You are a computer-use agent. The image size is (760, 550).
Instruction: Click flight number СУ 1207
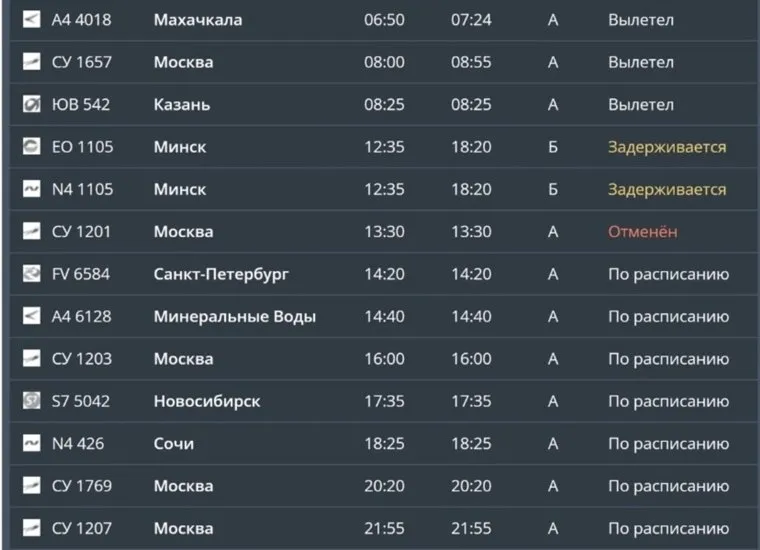pos(82,528)
